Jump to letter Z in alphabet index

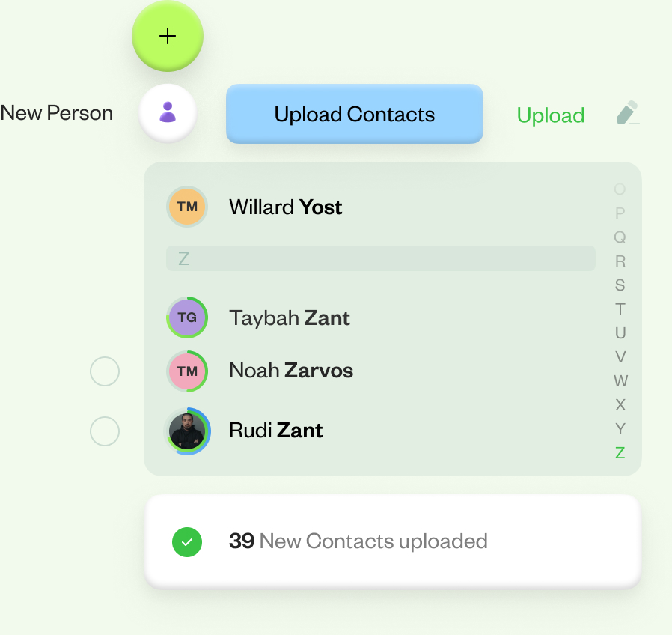coord(620,452)
